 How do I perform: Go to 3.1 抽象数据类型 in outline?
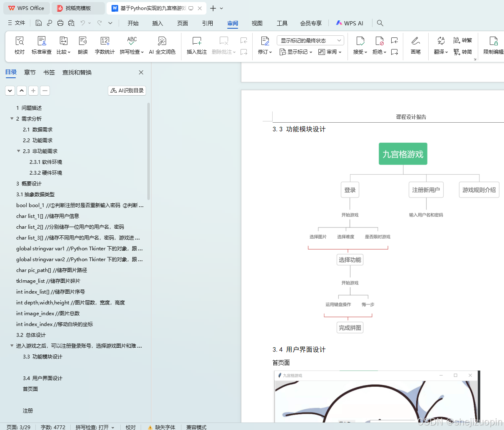point(35,194)
